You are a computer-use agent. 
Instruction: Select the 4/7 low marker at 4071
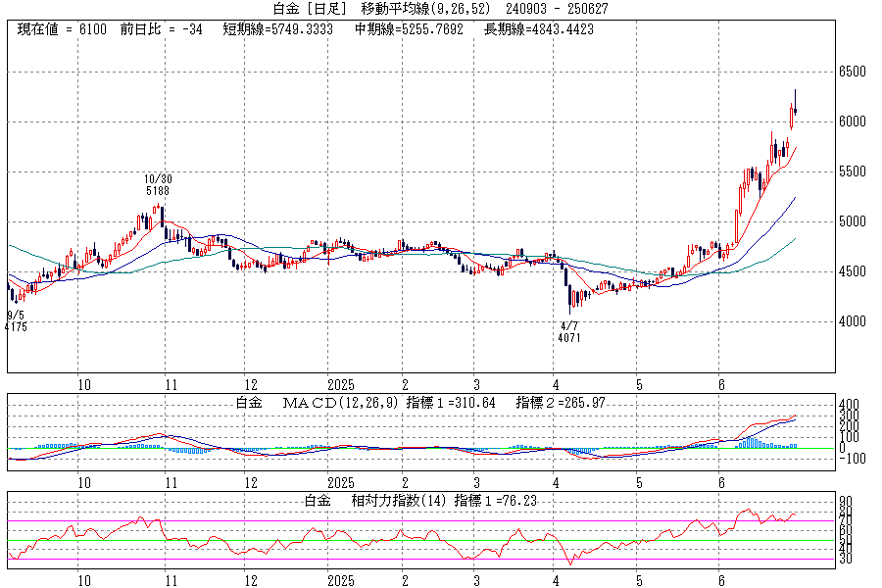click(x=569, y=331)
